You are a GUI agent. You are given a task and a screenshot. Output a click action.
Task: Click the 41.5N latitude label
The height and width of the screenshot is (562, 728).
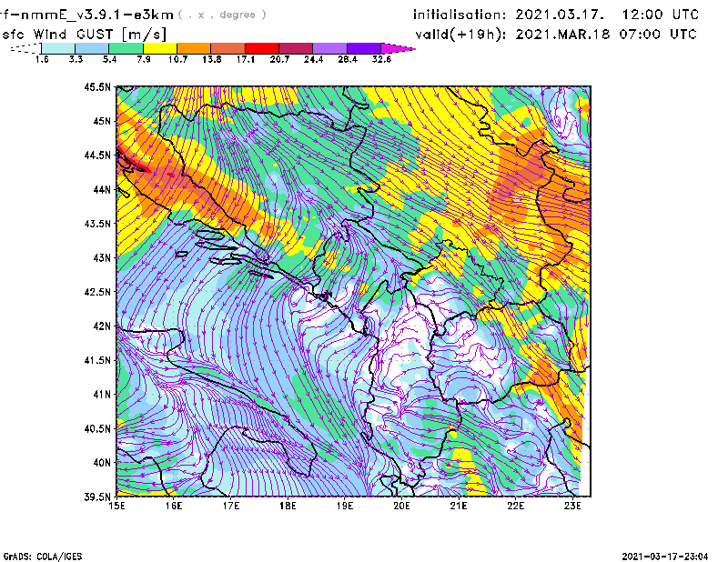coord(97,360)
